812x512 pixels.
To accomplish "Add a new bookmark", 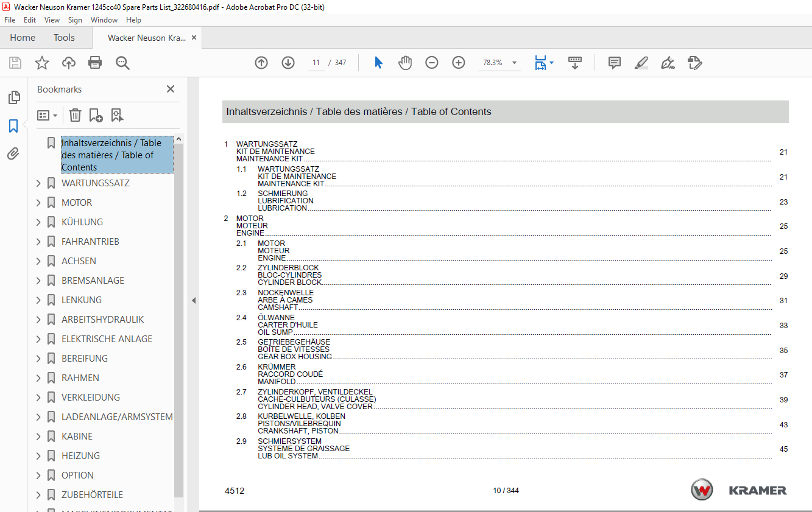I will (96, 115).
